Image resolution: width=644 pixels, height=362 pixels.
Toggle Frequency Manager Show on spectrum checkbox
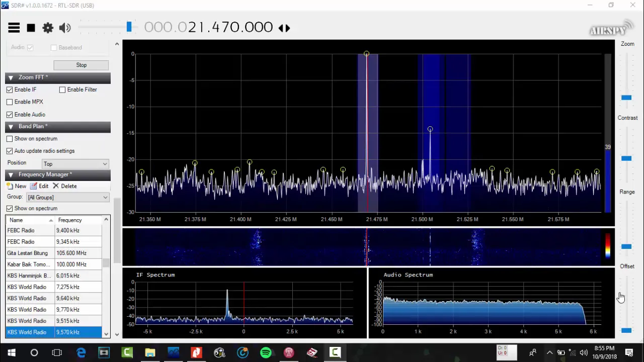pyautogui.click(x=10, y=208)
